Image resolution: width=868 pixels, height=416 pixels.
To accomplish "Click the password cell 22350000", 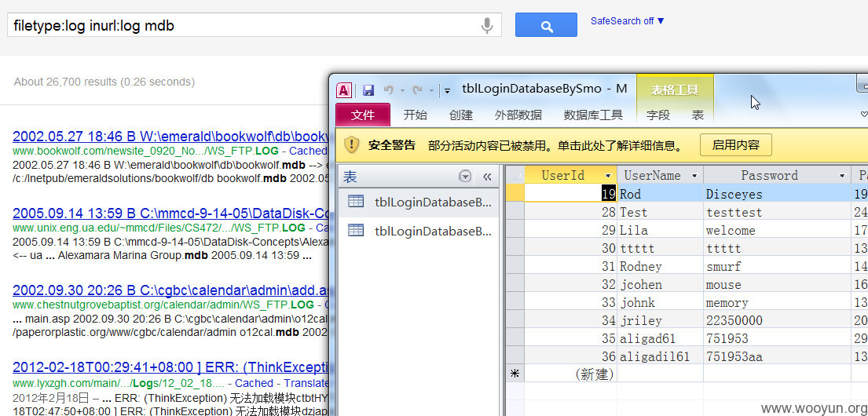I will click(777, 320).
